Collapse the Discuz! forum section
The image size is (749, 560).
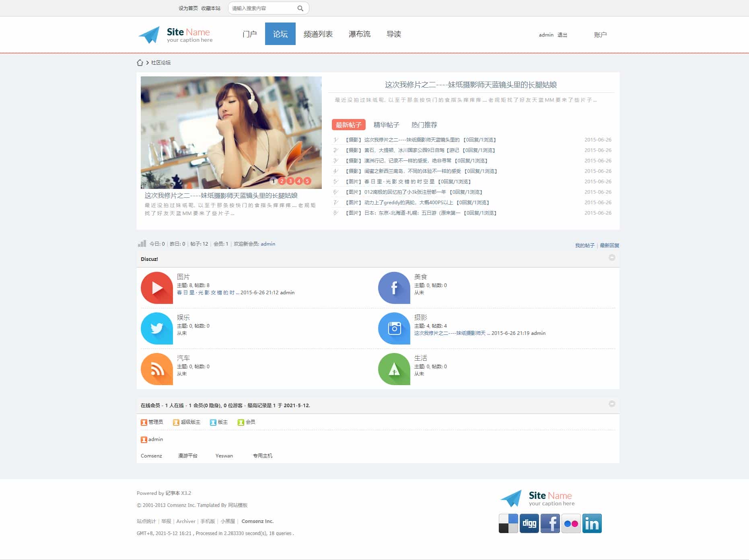[612, 258]
